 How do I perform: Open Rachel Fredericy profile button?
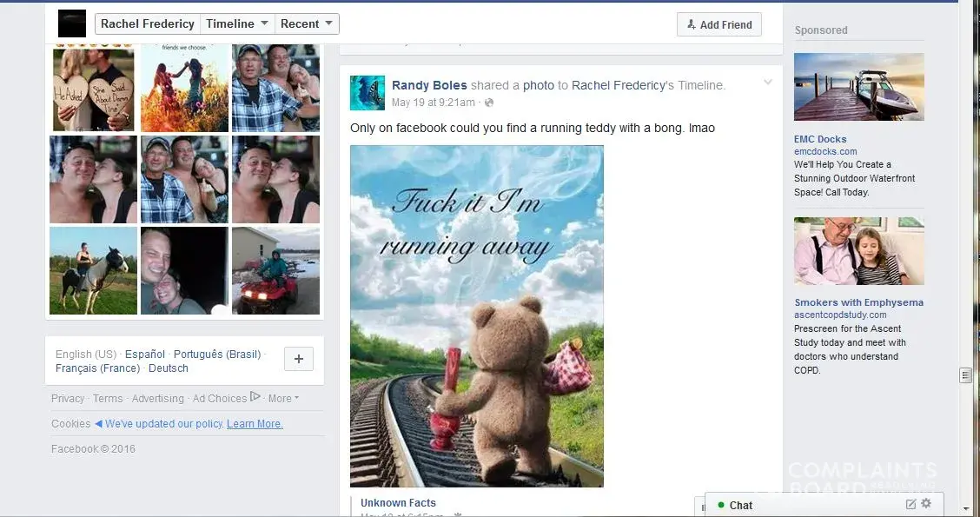pos(148,23)
